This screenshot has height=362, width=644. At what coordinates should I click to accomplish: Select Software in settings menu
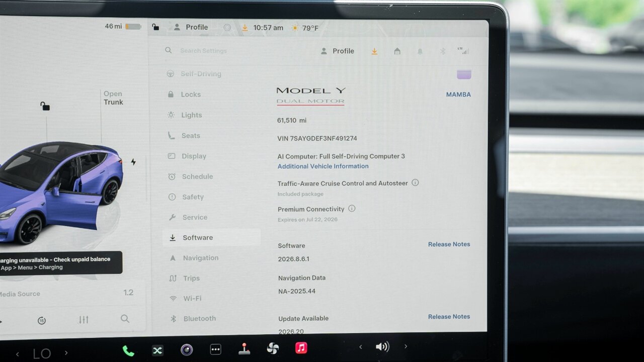pos(211,238)
